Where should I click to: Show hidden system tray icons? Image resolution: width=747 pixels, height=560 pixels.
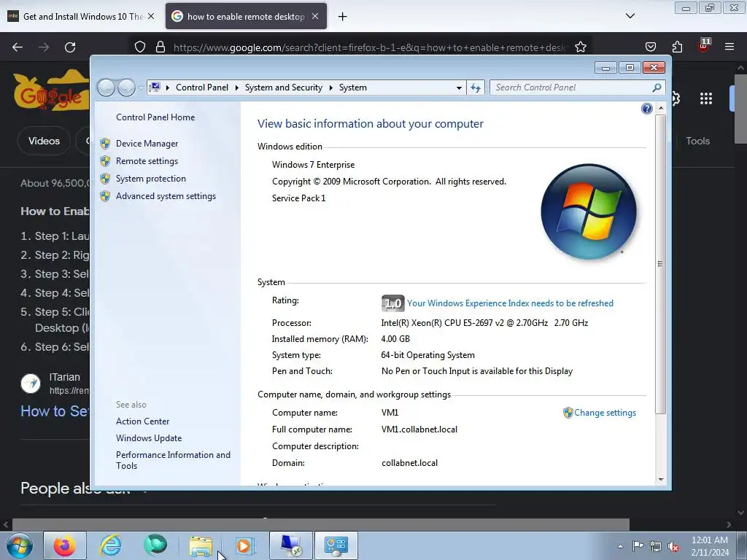(620, 546)
